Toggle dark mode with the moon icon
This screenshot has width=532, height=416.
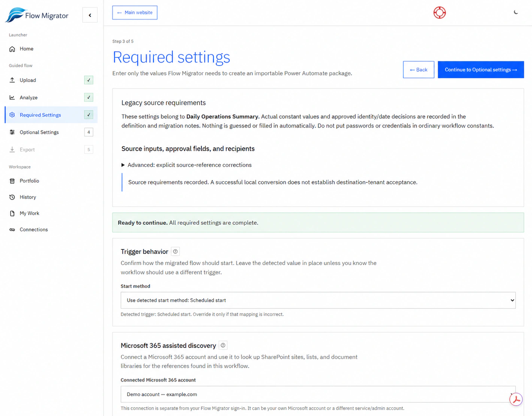pyautogui.click(x=516, y=12)
